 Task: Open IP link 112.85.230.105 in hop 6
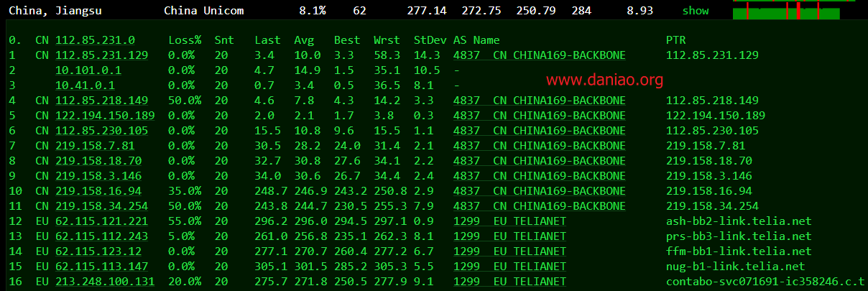click(x=101, y=131)
